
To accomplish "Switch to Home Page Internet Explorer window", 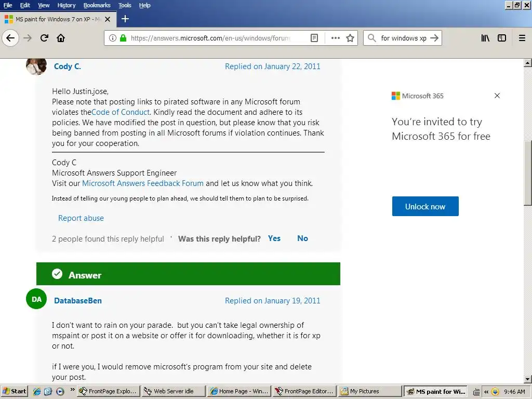I will tap(239, 391).
